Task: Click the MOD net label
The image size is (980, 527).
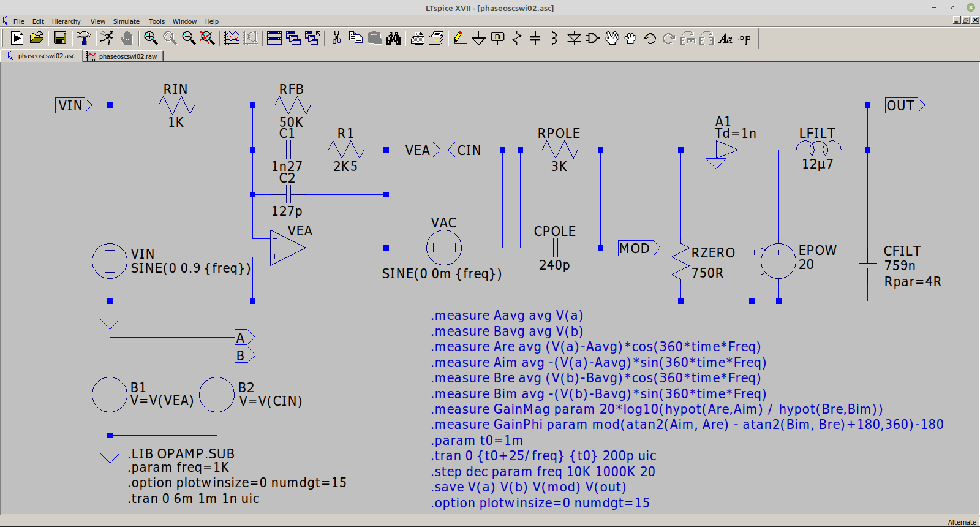Action: (639, 248)
